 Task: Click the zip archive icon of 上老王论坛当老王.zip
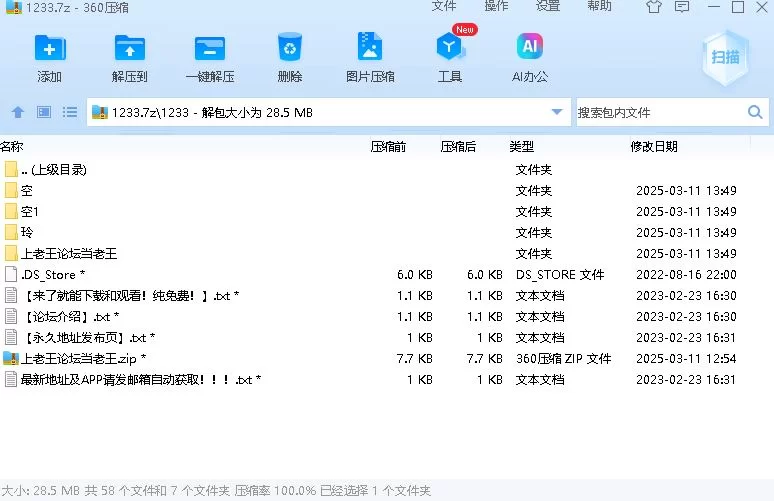click(11, 358)
